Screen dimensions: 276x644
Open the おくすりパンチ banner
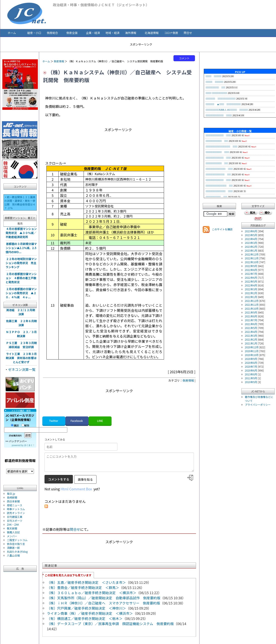[20, 384]
